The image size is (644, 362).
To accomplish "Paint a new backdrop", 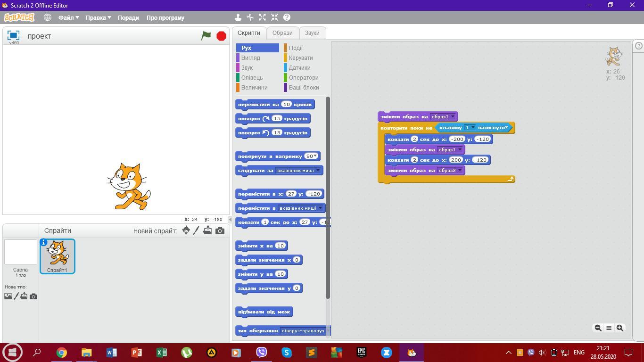I will pyautogui.click(x=17, y=296).
